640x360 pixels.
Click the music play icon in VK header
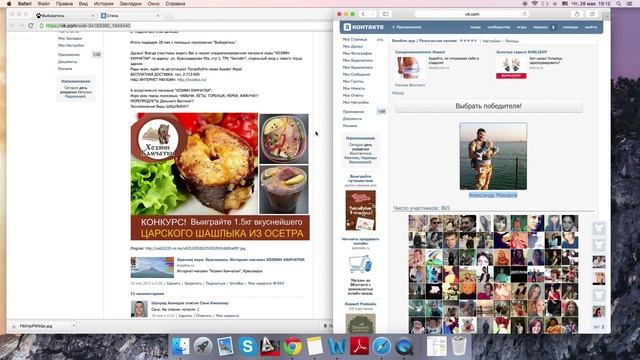tap(553, 27)
